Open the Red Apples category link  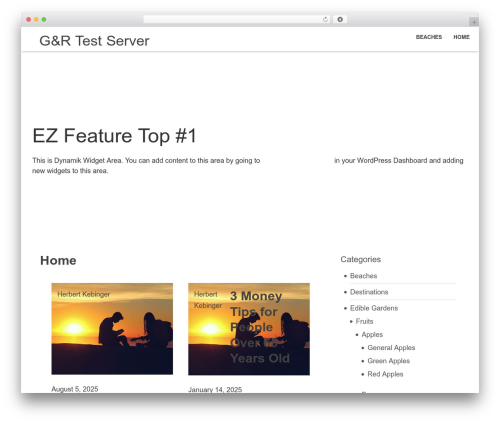(385, 374)
